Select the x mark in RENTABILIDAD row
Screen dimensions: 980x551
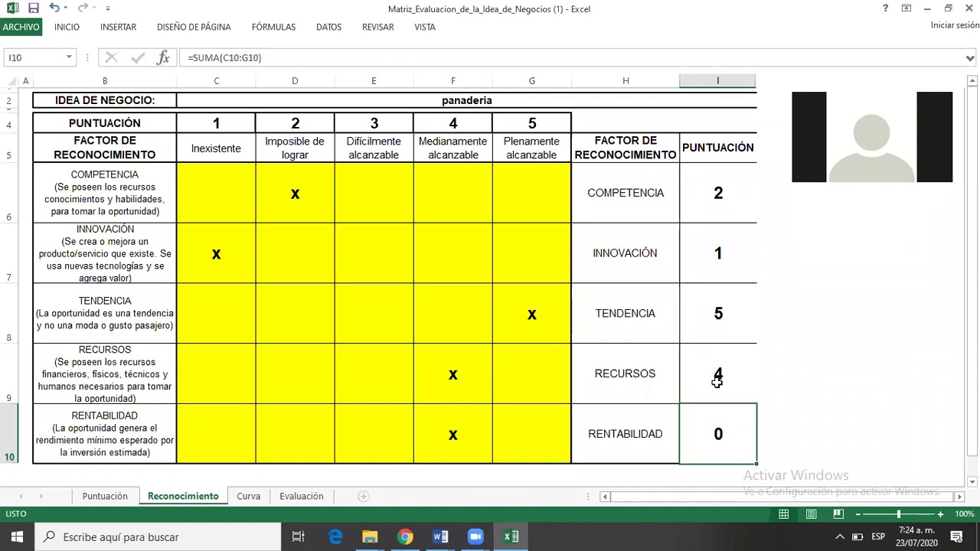pyautogui.click(x=452, y=435)
